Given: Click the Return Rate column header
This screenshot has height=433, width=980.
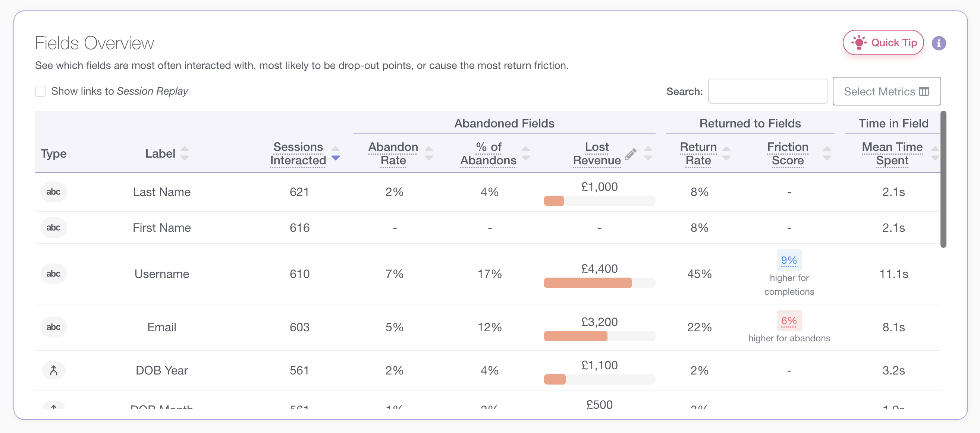Looking at the screenshot, I should coord(698,154).
